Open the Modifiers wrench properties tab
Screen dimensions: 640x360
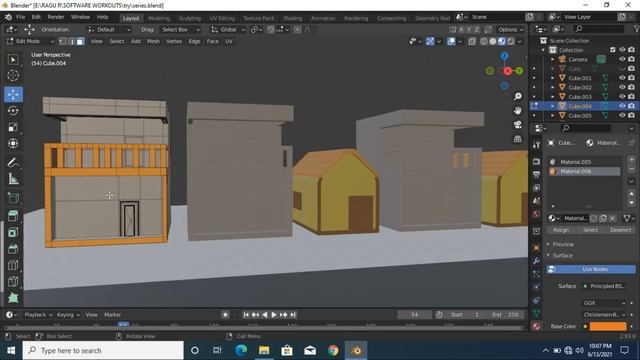536,260
